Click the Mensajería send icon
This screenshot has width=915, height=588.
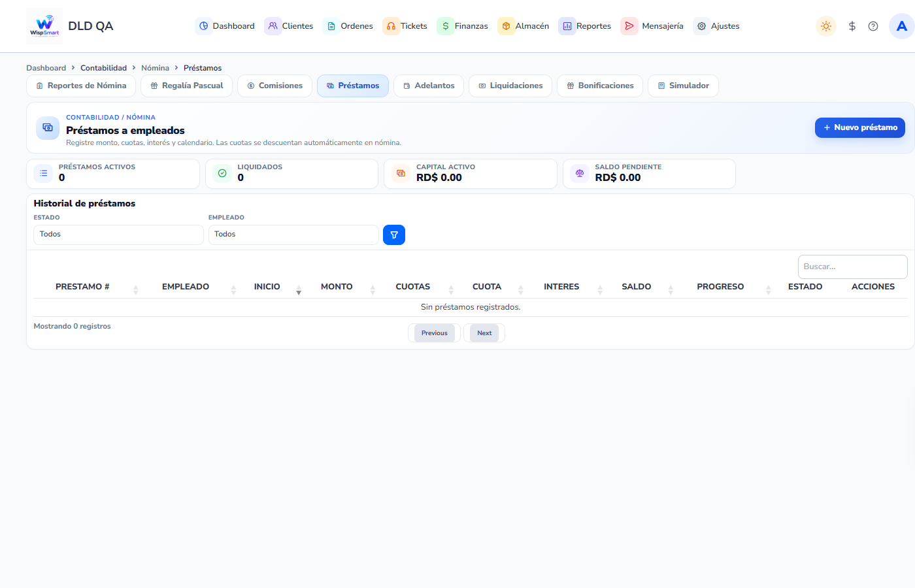click(x=629, y=26)
